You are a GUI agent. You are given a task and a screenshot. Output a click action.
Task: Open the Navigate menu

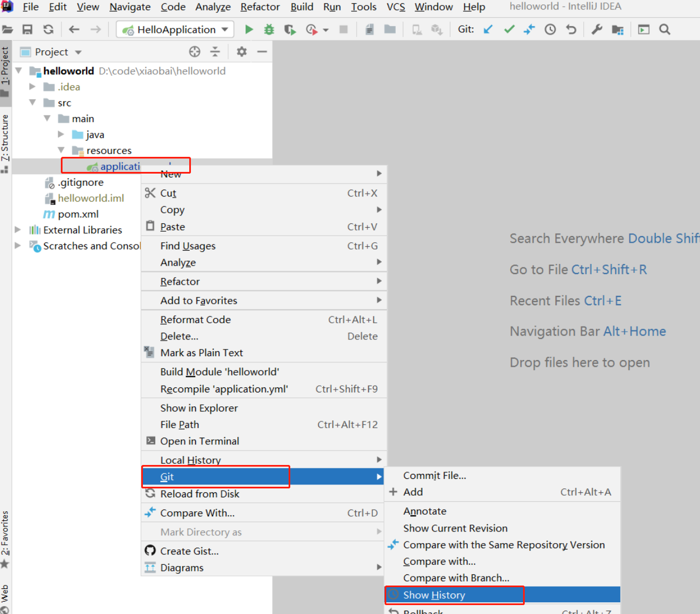[x=130, y=7]
